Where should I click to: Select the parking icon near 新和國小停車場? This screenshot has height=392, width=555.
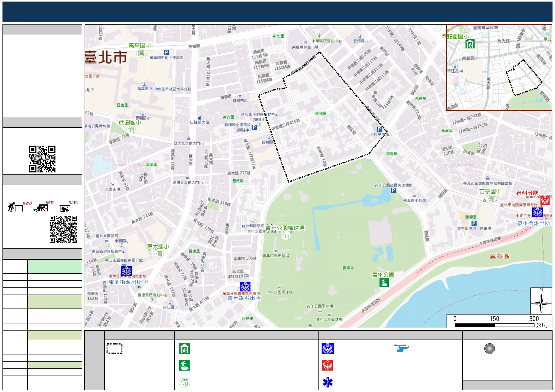(254, 127)
